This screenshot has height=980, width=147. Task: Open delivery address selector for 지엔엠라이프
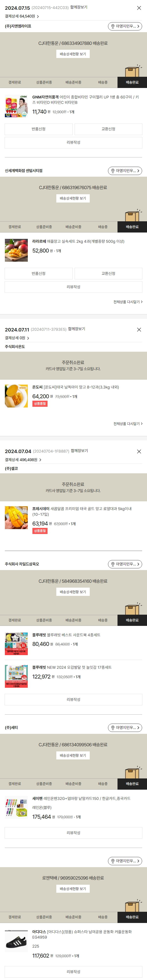125,26
